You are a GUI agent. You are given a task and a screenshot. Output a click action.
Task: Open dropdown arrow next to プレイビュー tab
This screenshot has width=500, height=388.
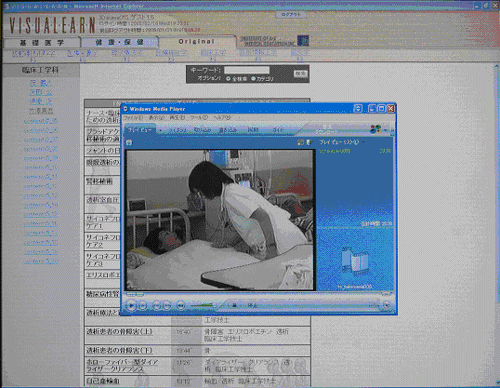click(161, 130)
